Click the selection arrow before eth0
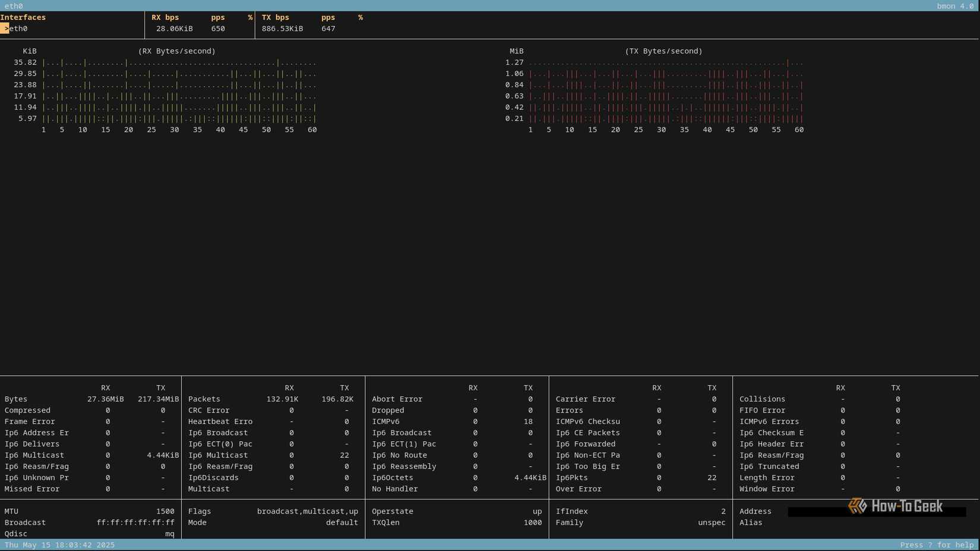Image resolution: width=980 pixels, height=551 pixels. 5,28
